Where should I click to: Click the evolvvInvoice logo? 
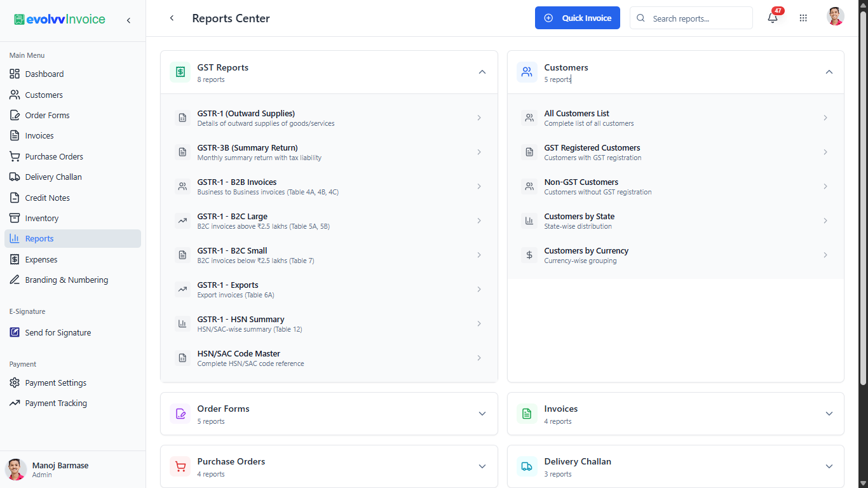tap(60, 20)
